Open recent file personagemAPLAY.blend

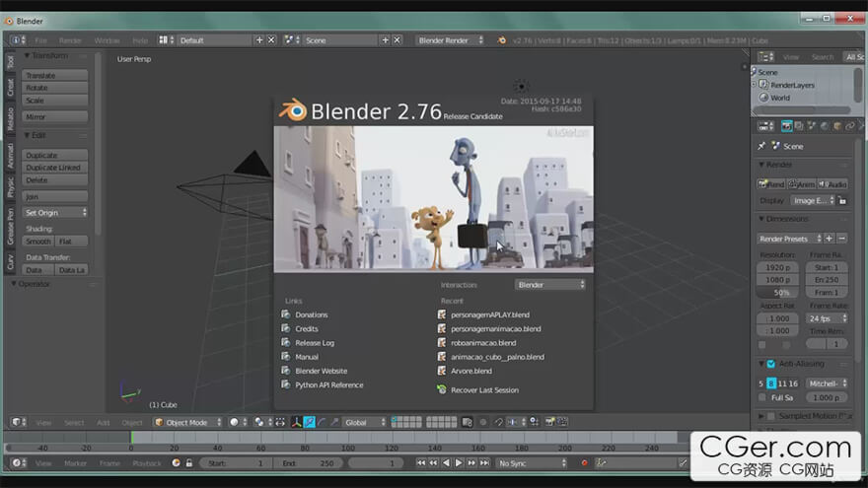(x=490, y=314)
